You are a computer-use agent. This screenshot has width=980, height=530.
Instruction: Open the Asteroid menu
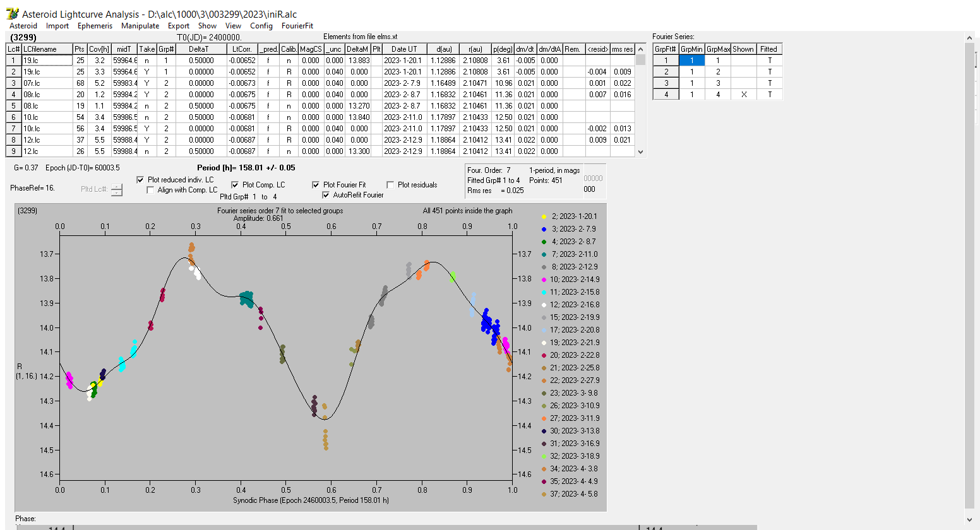pos(23,26)
